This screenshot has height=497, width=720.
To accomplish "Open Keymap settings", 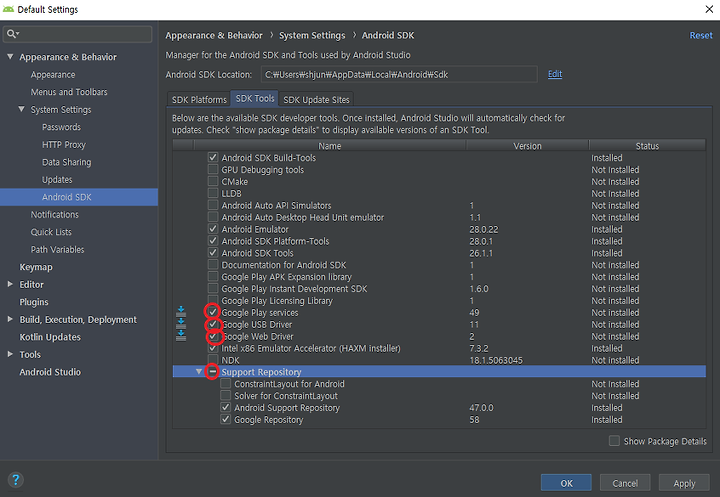I will tap(36, 267).
